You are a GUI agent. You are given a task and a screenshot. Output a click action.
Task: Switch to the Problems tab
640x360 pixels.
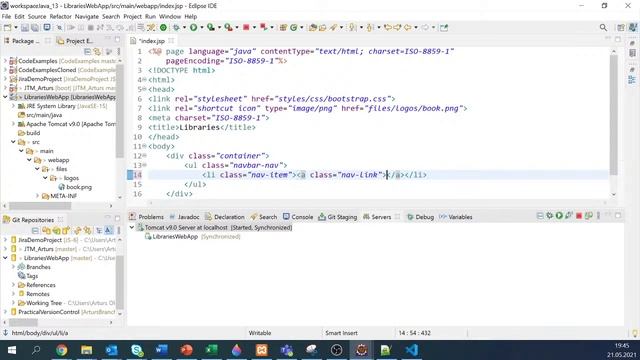(146, 217)
